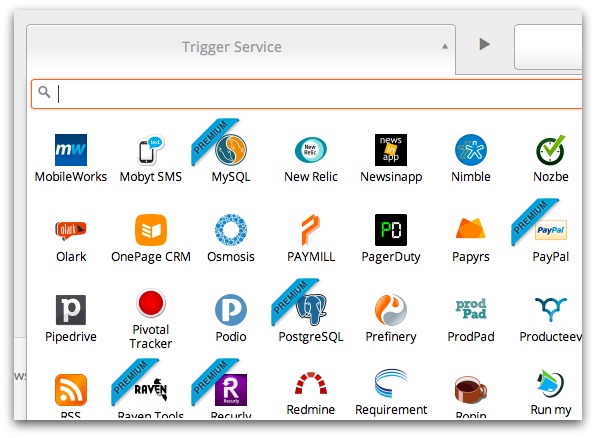Viewport: 596px width, 438px height.
Task: Select the MobileWorks service icon
Action: [71, 150]
